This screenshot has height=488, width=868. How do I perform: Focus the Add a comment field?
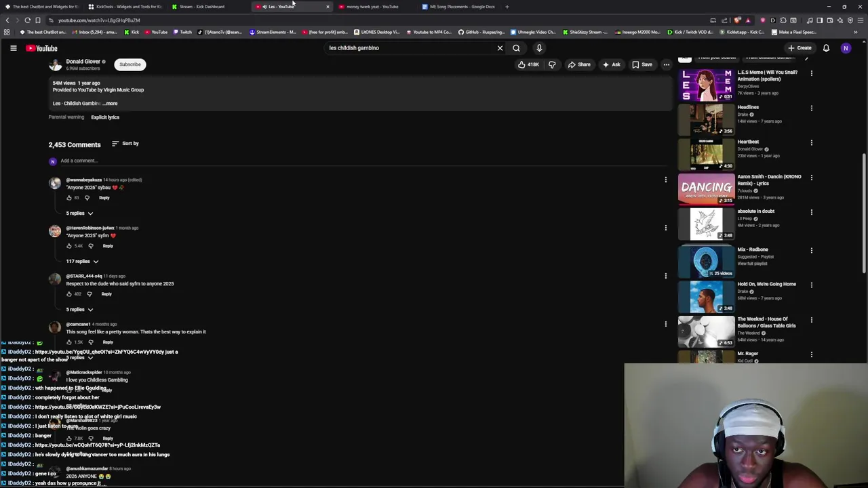coord(363,161)
